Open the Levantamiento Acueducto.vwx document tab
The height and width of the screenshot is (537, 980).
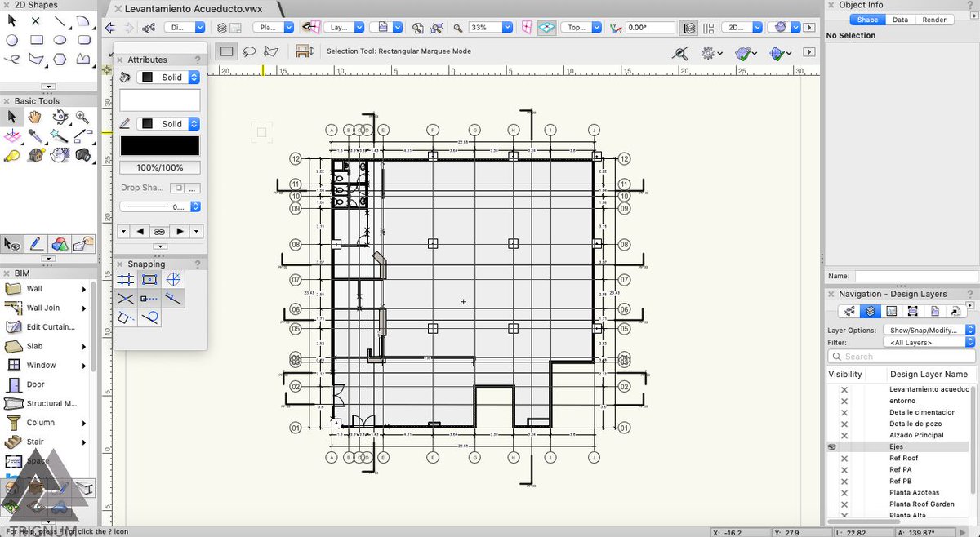(x=194, y=8)
